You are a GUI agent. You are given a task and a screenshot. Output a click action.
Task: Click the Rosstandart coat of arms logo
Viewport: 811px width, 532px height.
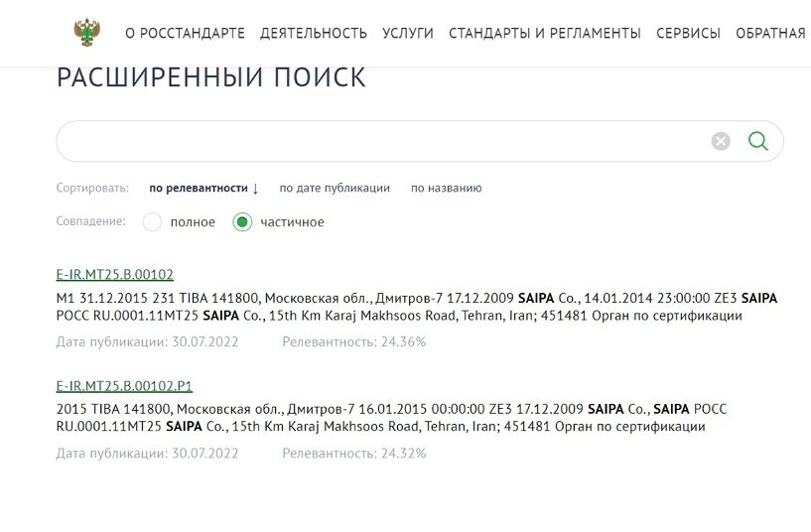87,32
